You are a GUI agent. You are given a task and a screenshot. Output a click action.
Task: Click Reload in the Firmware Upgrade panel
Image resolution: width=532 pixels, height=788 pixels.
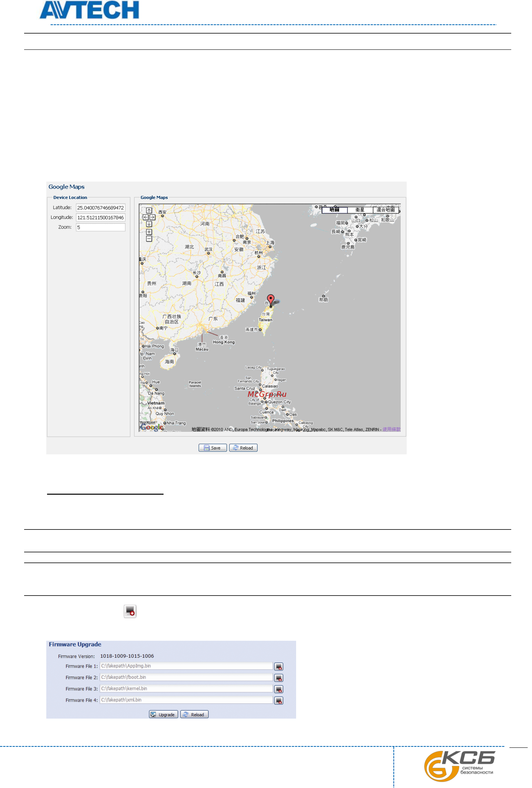(x=194, y=714)
